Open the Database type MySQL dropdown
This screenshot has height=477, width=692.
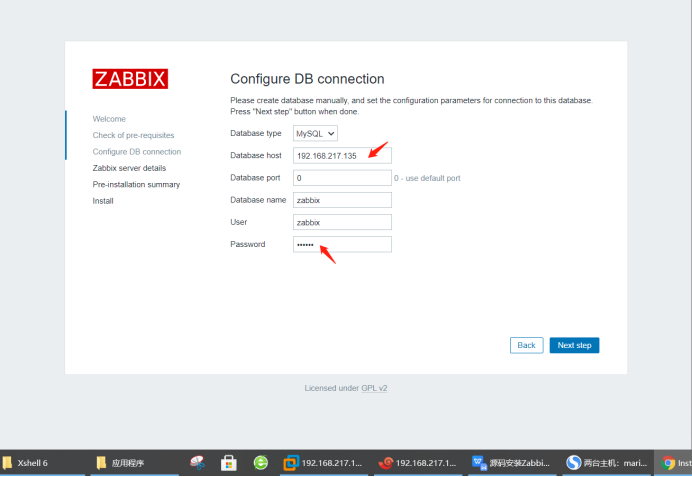pos(315,133)
